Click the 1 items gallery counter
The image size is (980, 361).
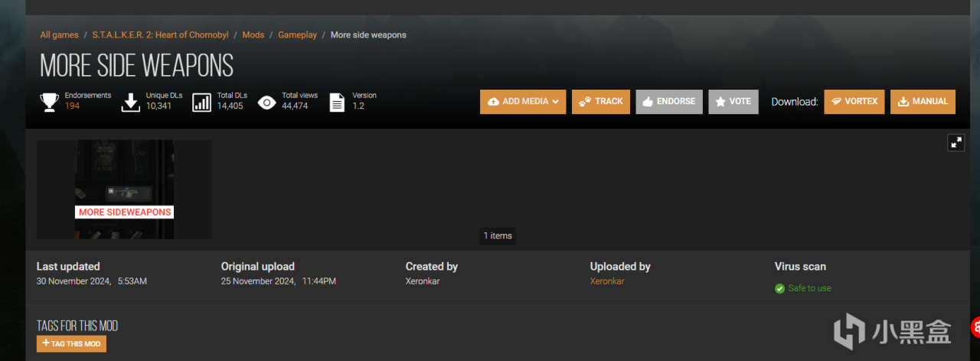pos(498,235)
